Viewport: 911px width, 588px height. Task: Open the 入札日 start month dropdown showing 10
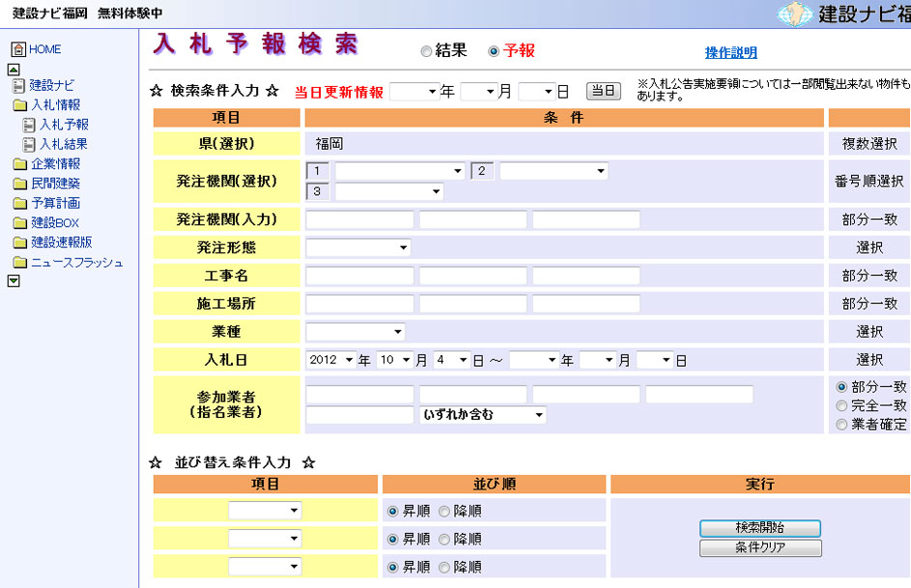point(394,360)
